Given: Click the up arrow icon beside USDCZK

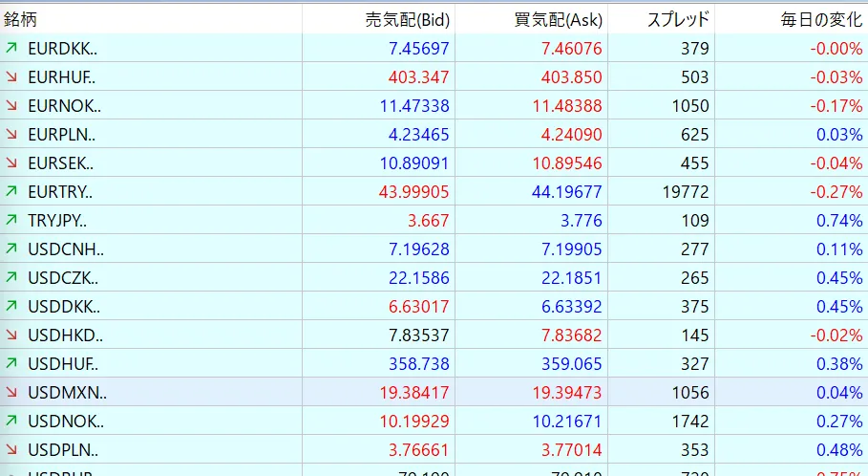Looking at the screenshot, I should 11,277.
